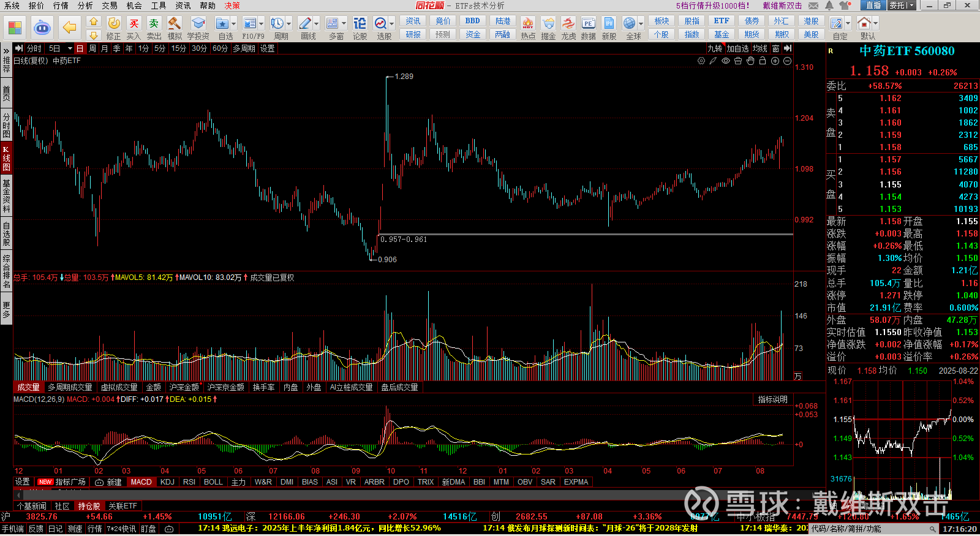Toggle chart visibility eye icon
The width and height of the screenshot is (980, 536).
coord(726,61)
